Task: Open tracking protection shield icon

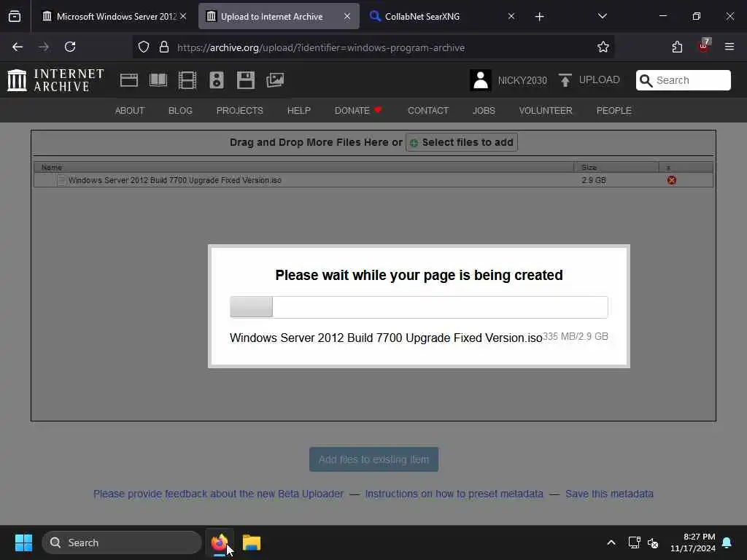Action: pos(144,47)
